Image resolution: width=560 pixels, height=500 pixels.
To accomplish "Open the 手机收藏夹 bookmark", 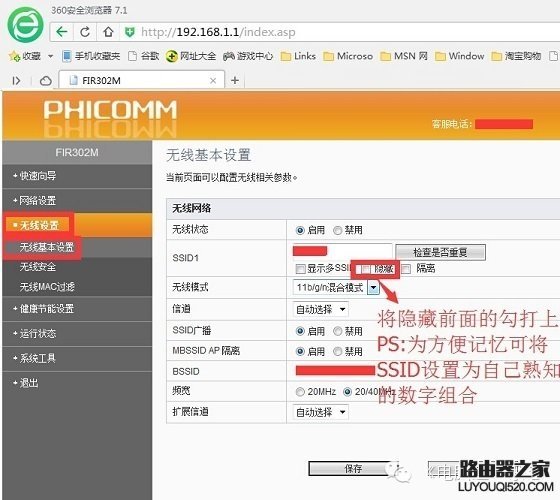I will (91, 56).
